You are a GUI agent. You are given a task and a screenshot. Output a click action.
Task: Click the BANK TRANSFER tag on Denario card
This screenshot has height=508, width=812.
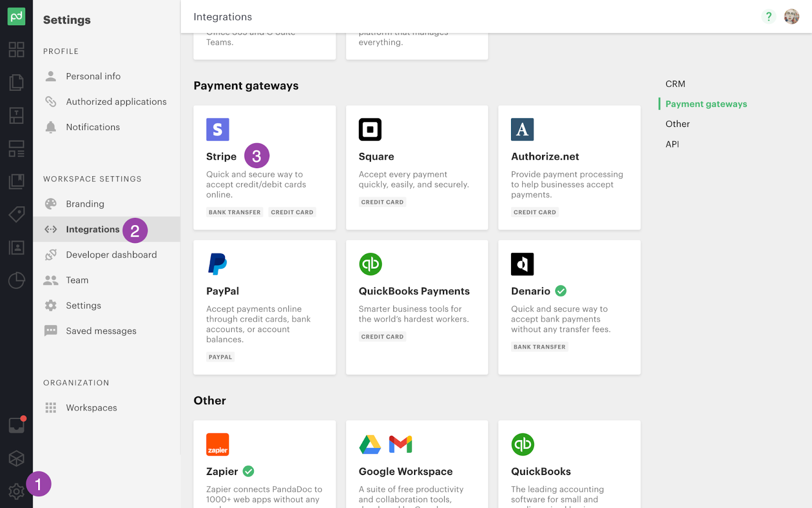point(539,347)
